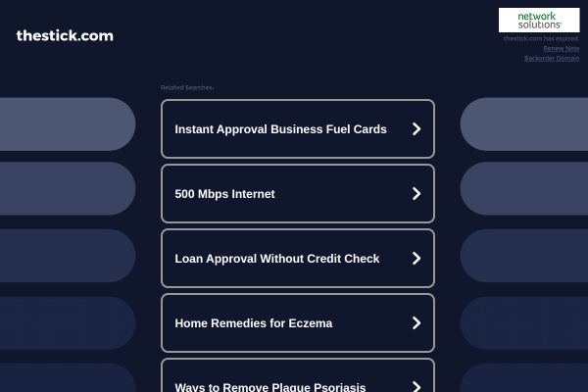The width and height of the screenshot is (588, 392).
Task: Click arrow icon on Ways to Remove Plaque Psoriasis
Action: (x=416, y=386)
